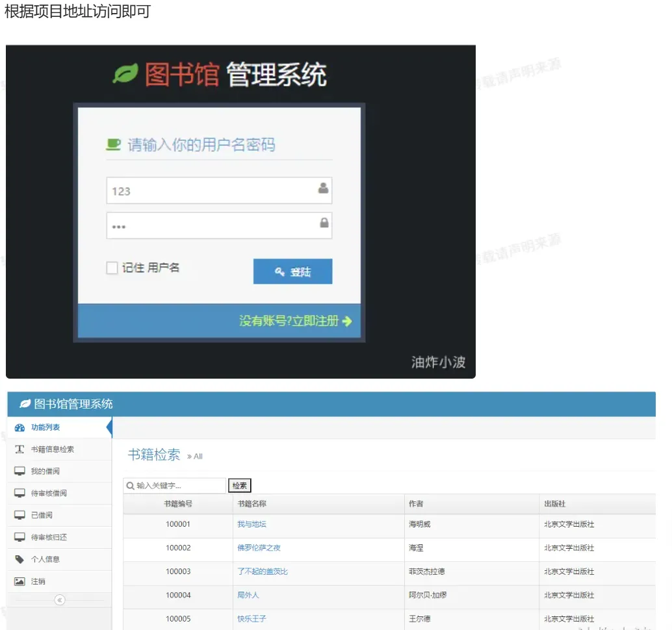Click the blue 登陆 button
This screenshot has width=672, height=630.
(x=292, y=271)
